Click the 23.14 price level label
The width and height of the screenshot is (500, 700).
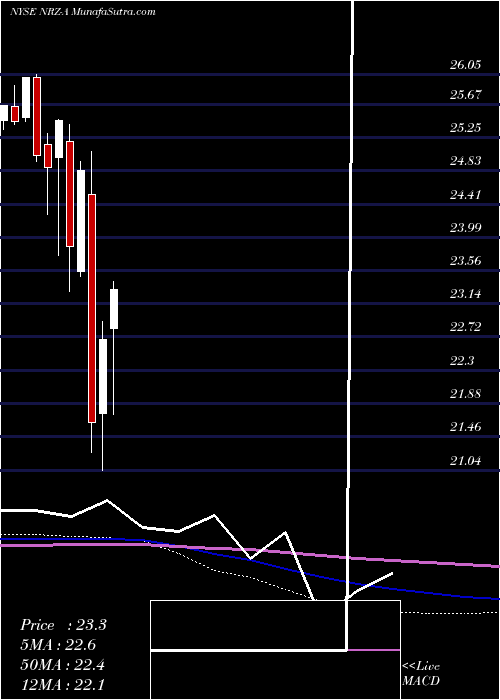(465, 294)
